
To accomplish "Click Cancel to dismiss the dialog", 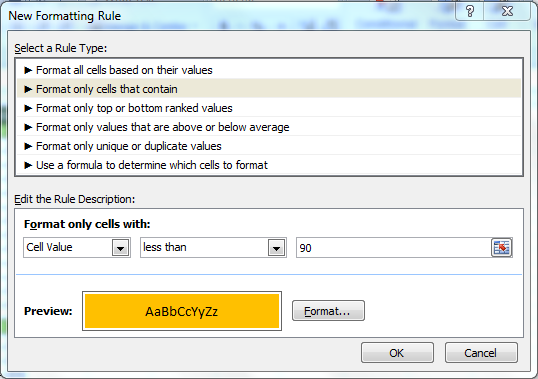I will point(481,353).
